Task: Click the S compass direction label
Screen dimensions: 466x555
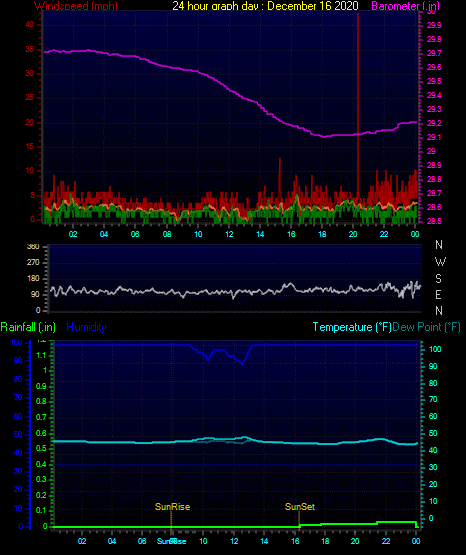Action: [x=438, y=279]
